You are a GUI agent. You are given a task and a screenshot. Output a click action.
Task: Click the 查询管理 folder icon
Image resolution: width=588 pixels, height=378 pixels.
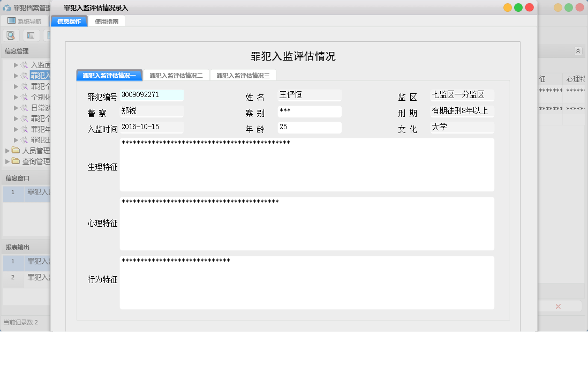coord(16,161)
